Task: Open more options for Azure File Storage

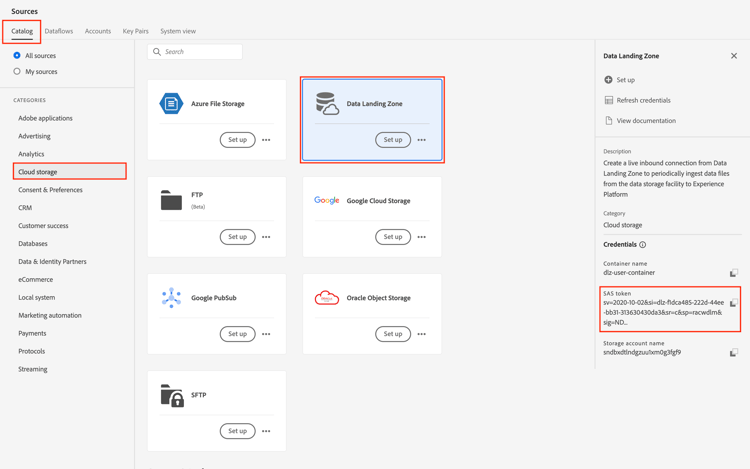Action: pyautogui.click(x=266, y=140)
